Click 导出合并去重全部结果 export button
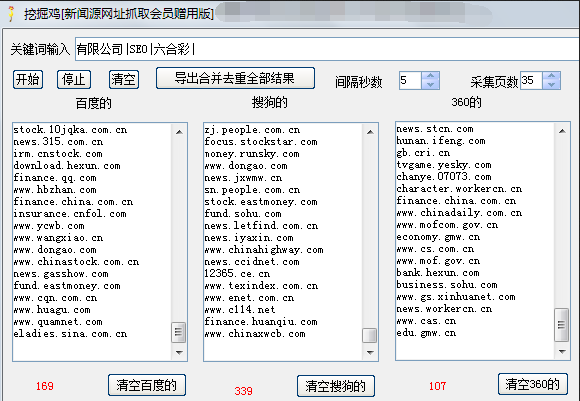The image size is (580, 401). pyautogui.click(x=235, y=78)
